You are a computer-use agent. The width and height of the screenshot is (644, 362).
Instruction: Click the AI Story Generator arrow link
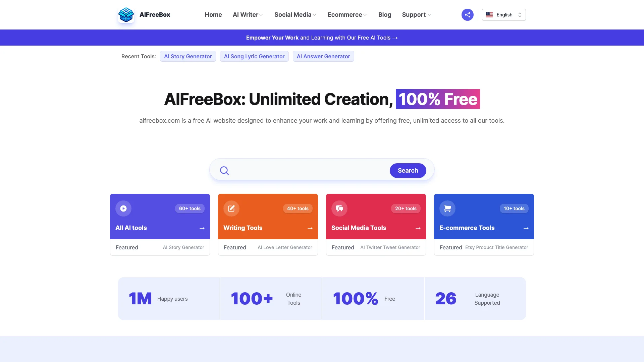pos(183,247)
